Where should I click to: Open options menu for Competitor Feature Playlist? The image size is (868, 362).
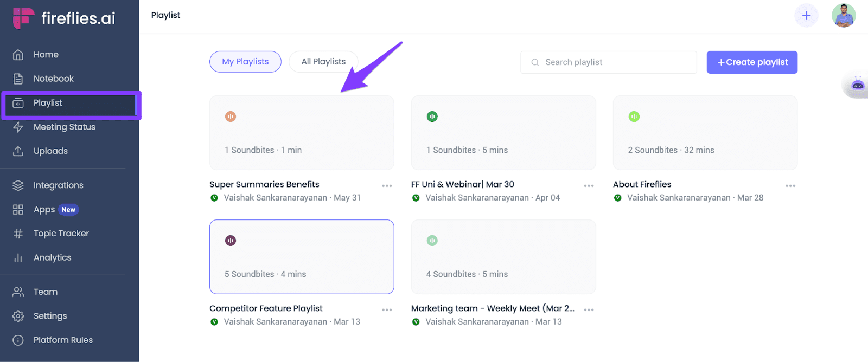coord(387,310)
